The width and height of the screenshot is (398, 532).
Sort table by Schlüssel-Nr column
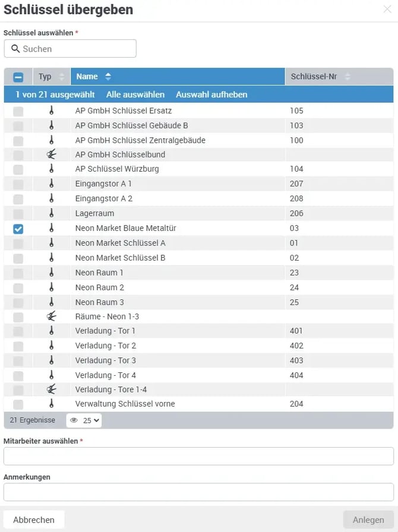(x=339, y=77)
